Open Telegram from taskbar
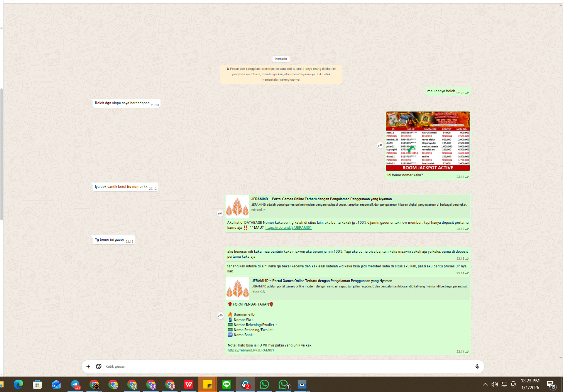This screenshot has width=563, height=392. click(75, 384)
